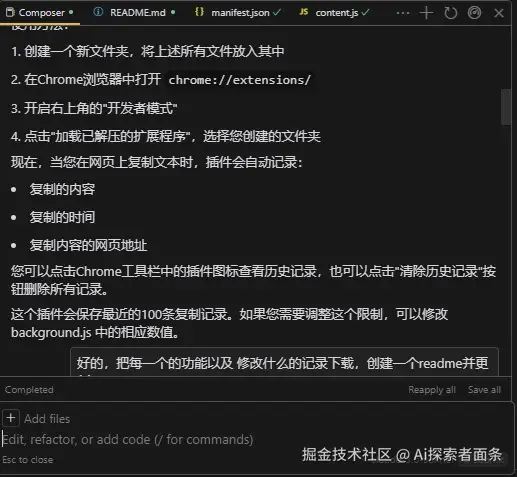This screenshot has width=517, height=477.
Task: Click the chat vertical scrollbar thumb
Action: click(506, 107)
